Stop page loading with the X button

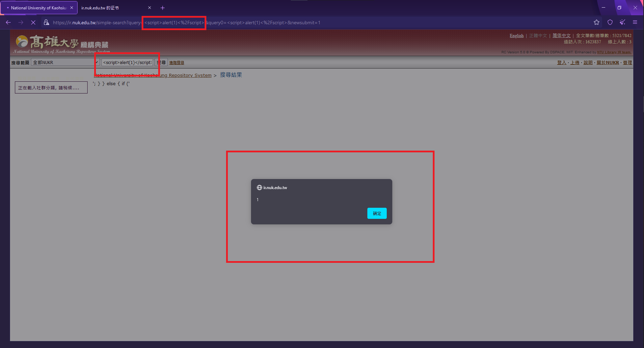point(33,23)
